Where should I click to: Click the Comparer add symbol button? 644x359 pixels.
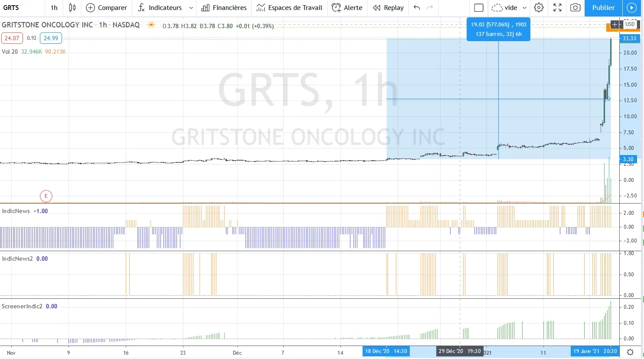[x=107, y=8]
